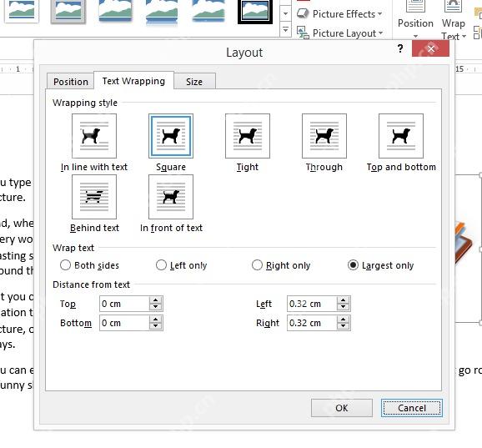Click the Bottom distance input field

point(125,323)
